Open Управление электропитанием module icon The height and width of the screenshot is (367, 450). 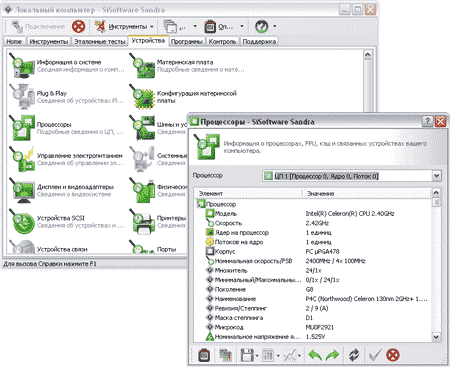click(x=22, y=159)
